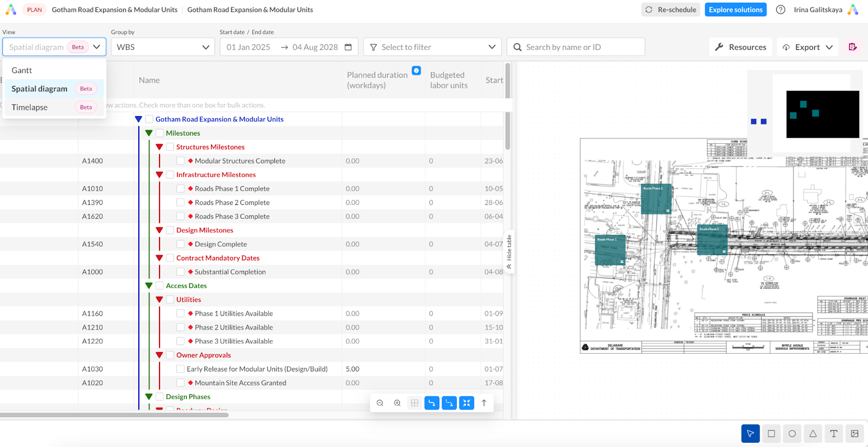The width and height of the screenshot is (868, 447).
Task: Toggle the solid dependency links icon
Action: [432, 403]
